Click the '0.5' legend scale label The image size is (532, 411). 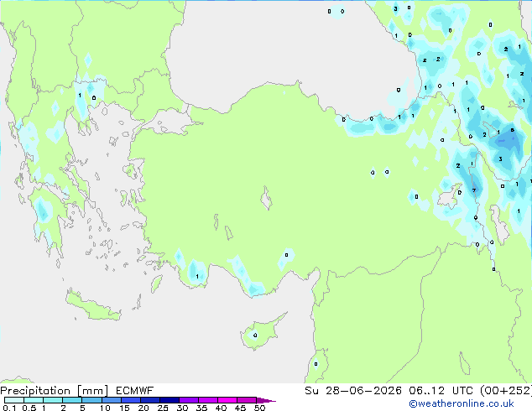[29, 408]
